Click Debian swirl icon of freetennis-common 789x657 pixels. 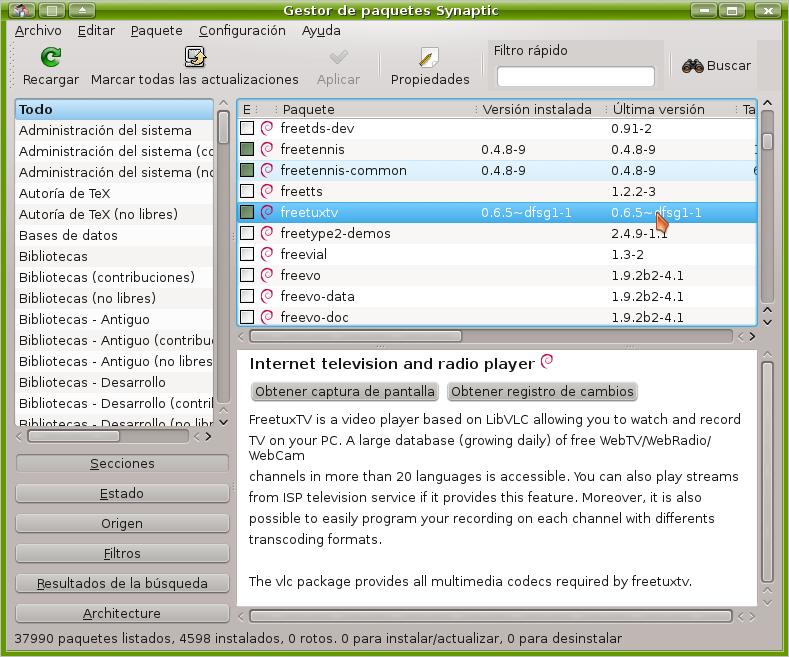pos(267,171)
